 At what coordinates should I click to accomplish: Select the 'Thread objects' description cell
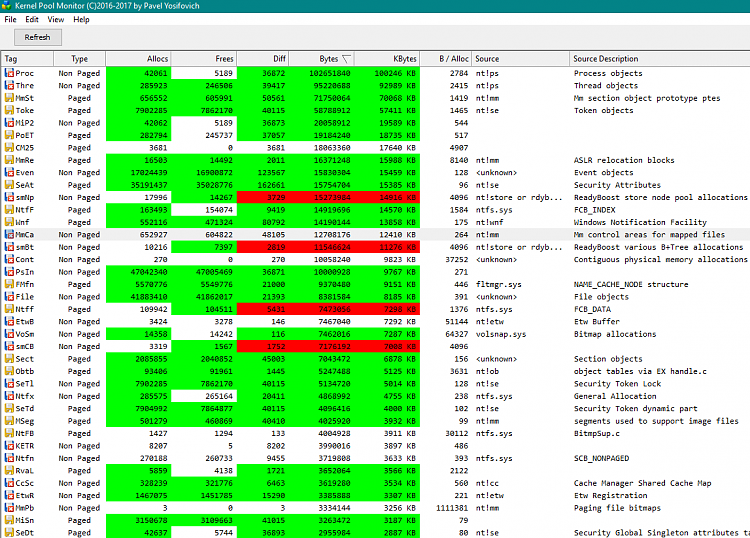coord(606,86)
